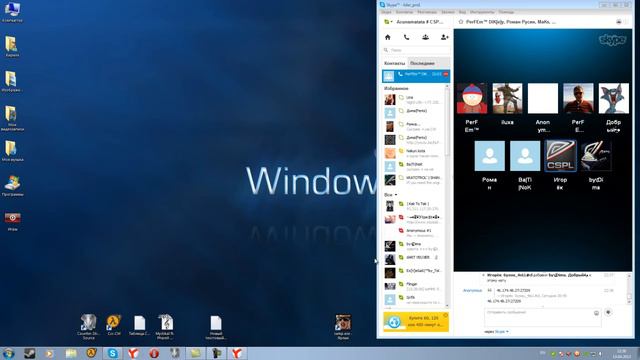Open Counter-Strike Source desktop shortcut
The image size is (640, 360).
click(x=88, y=327)
